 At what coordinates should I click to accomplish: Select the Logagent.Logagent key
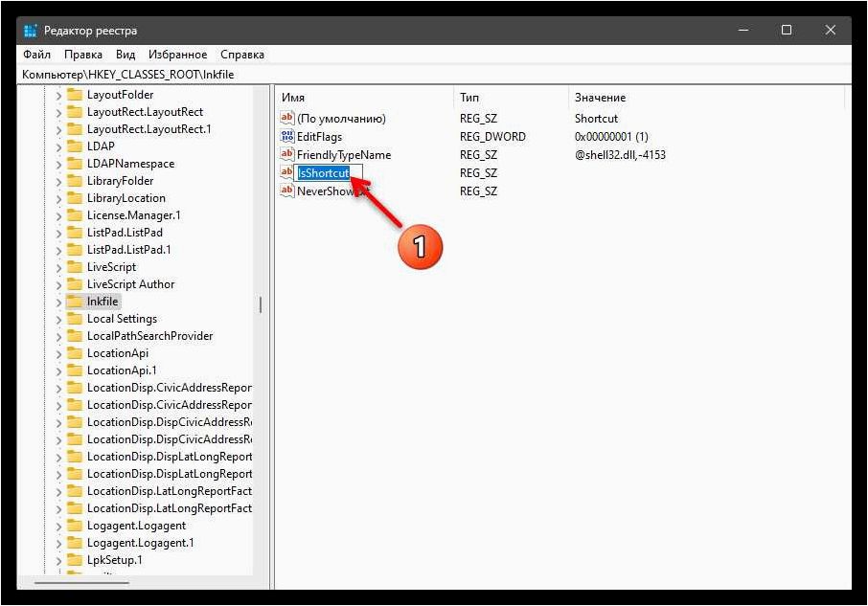[x=136, y=526]
